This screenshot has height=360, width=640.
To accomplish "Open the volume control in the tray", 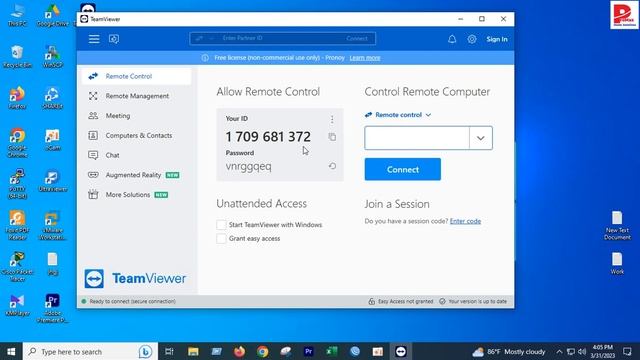I will coord(582,351).
